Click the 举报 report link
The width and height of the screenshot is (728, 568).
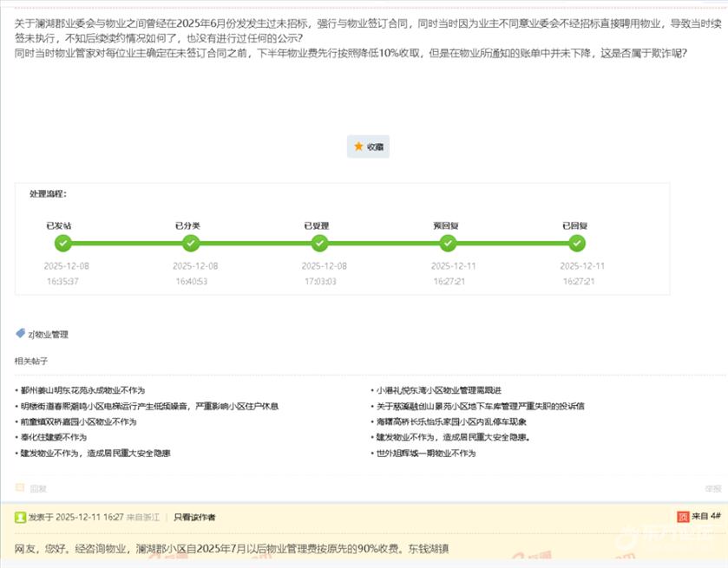pyautogui.click(x=712, y=488)
